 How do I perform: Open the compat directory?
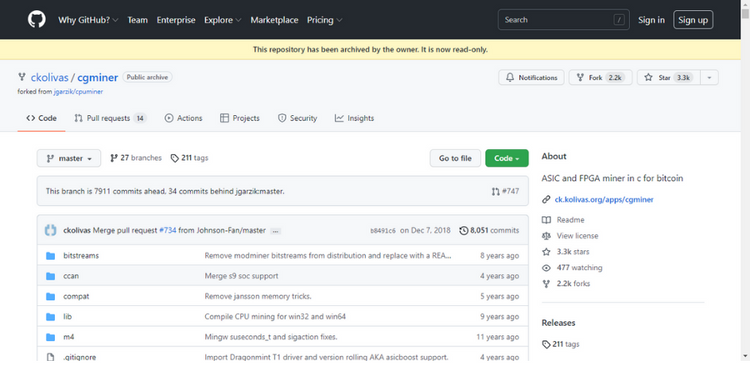(76, 296)
